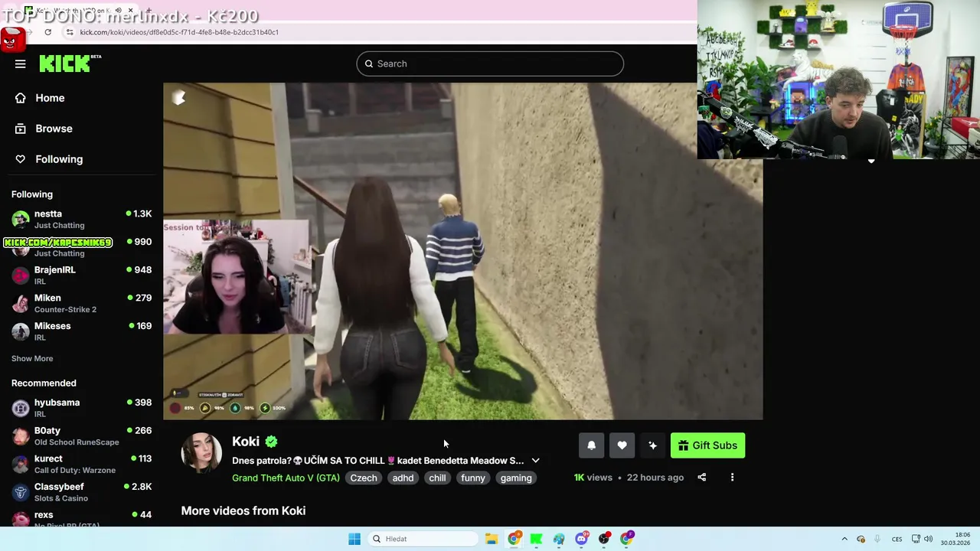Select the Czech tag
The height and width of the screenshot is (551, 980).
click(x=364, y=478)
